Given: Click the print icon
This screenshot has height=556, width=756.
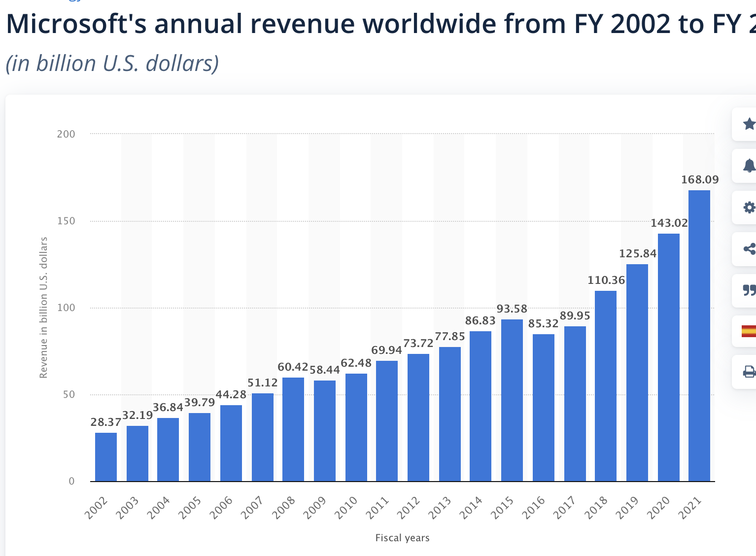Looking at the screenshot, I should click(749, 372).
